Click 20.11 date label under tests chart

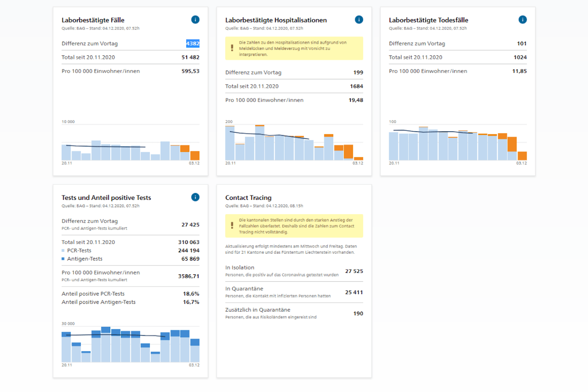point(67,365)
